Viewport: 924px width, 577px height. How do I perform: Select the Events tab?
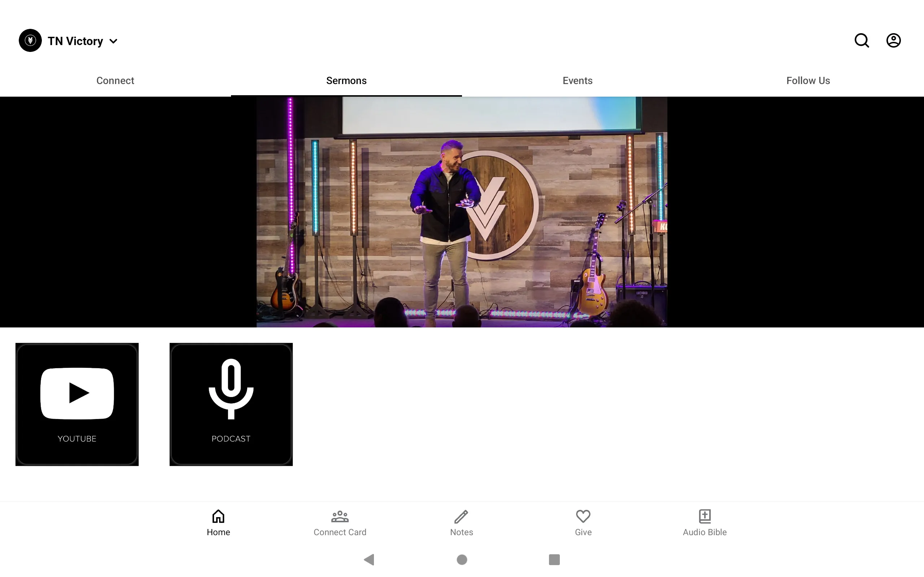click(x=577, y=80)
